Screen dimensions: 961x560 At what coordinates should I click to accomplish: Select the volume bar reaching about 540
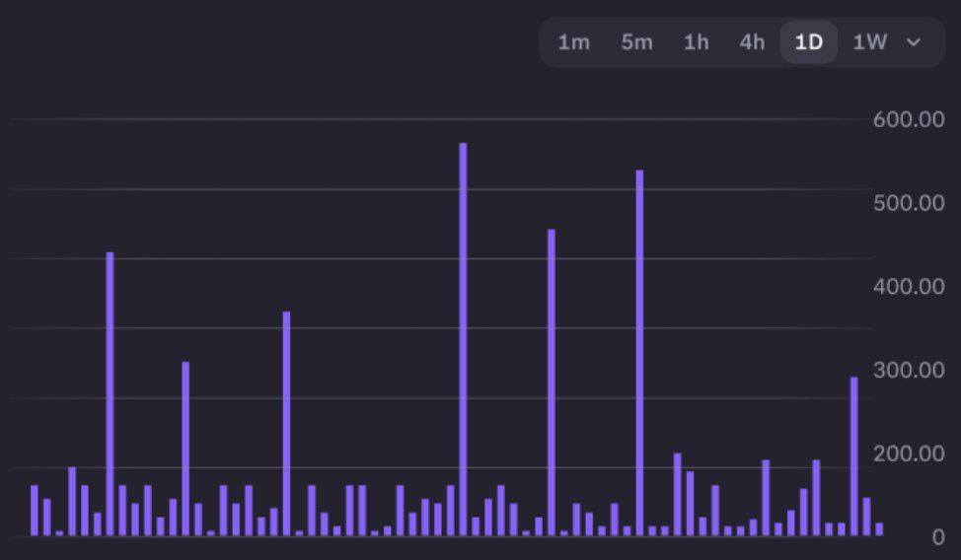[x=639, y=353]
